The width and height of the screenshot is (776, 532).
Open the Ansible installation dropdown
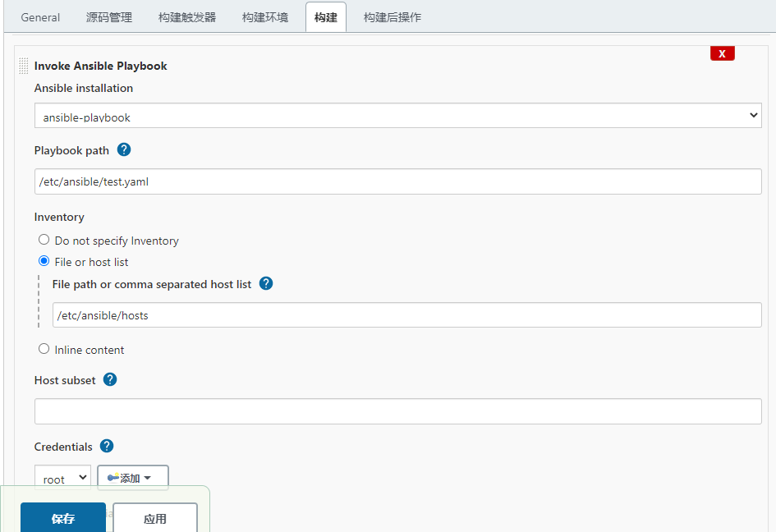[x=398, y=115]
